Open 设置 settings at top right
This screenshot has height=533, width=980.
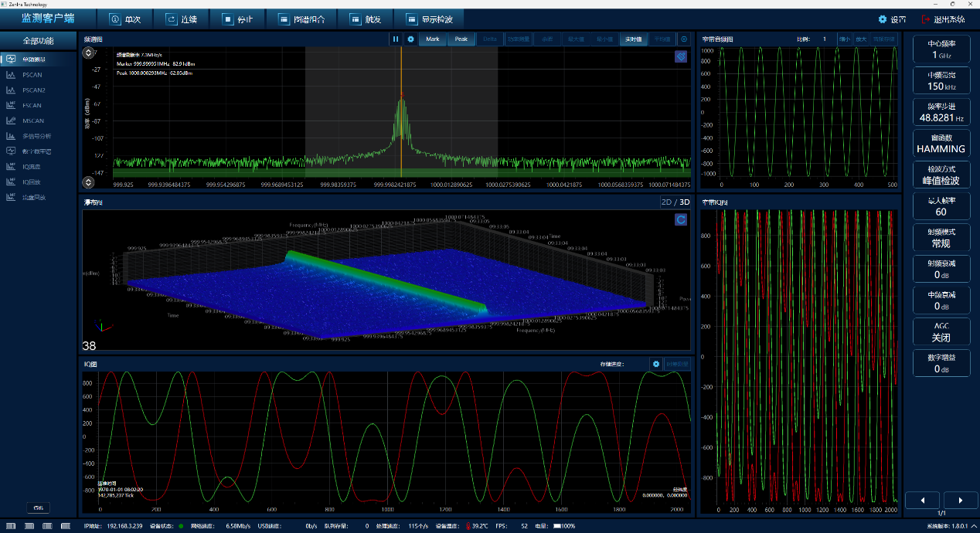coord(892,19)
